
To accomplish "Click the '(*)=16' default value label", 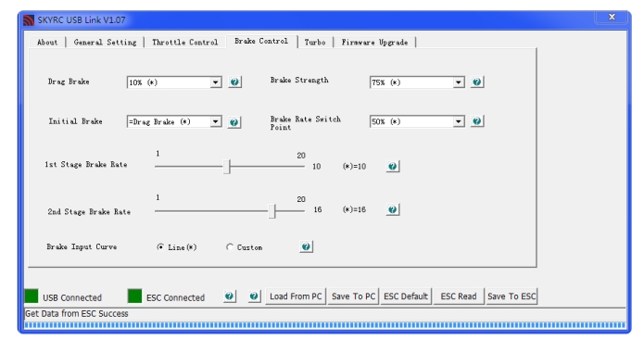I will [x=355, y=209].
